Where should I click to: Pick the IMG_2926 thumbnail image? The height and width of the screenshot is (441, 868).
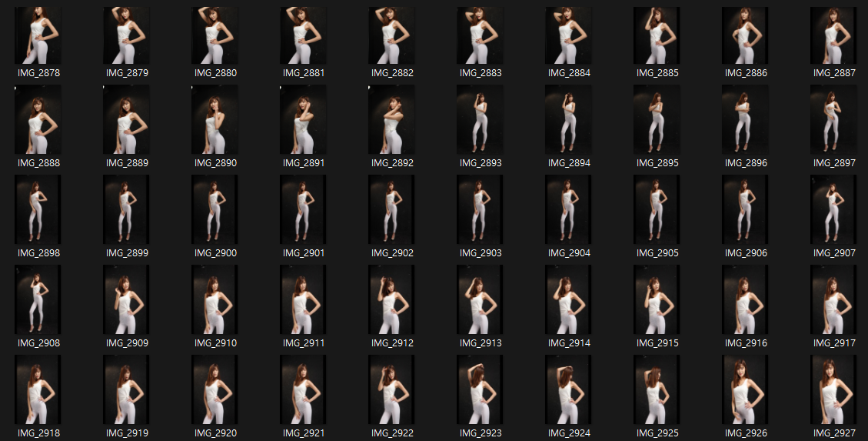pyautogui.click(x=746, y=389)
